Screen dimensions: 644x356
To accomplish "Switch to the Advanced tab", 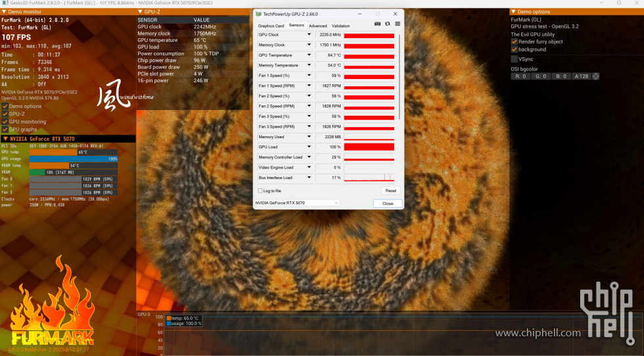I will tap(318, 26).
